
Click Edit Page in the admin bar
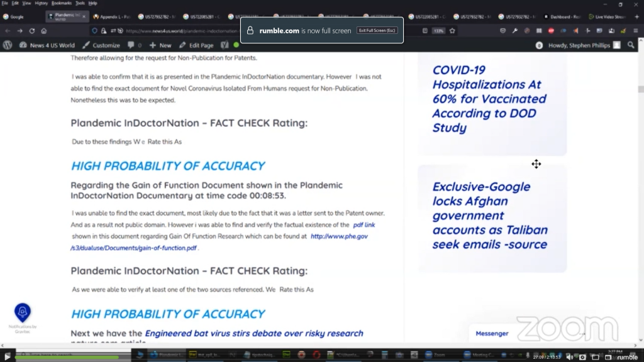(x=196, y=45)
